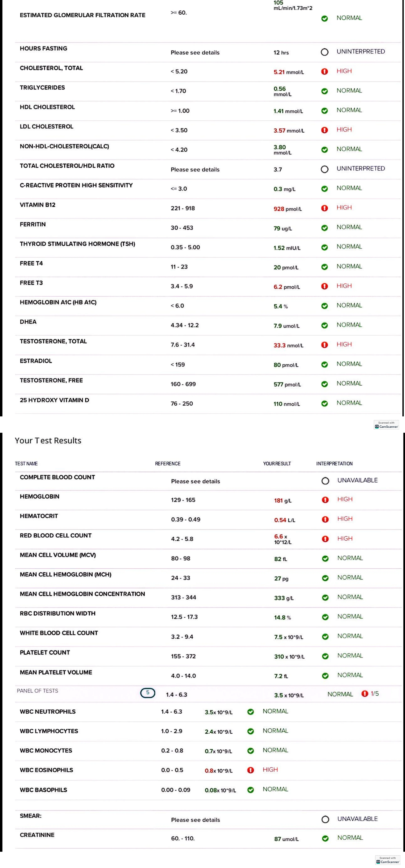The image size is (405, 868).
Task: Click the INTERPRETATION column header
Action: click(x=334, y=464)
